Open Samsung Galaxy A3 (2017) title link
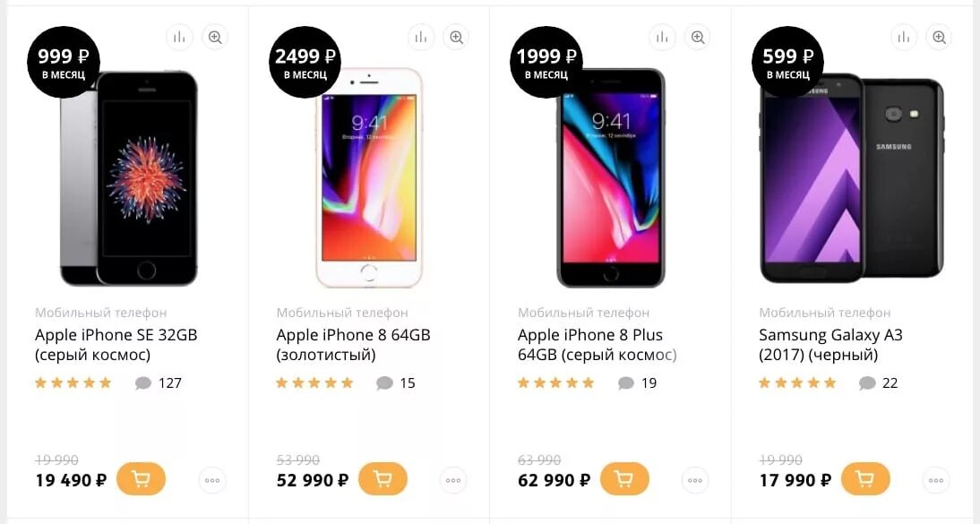The width and height of the screenshot is (980, 524). tap(830, 345)
